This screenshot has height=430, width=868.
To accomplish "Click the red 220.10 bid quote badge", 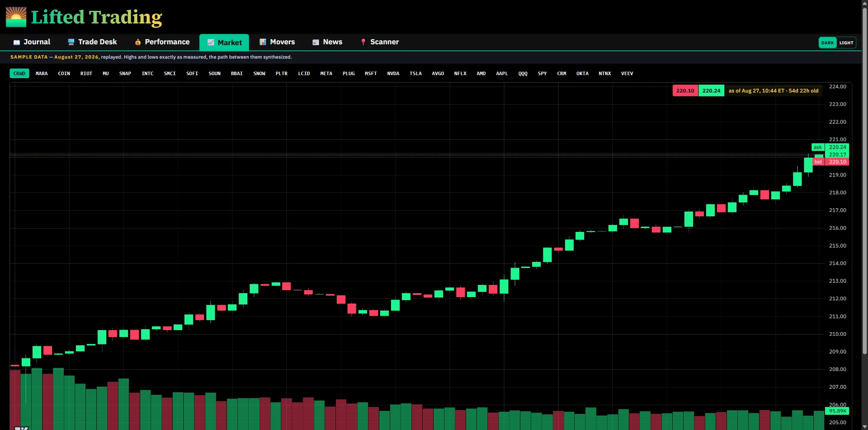I will click(685, 91).
